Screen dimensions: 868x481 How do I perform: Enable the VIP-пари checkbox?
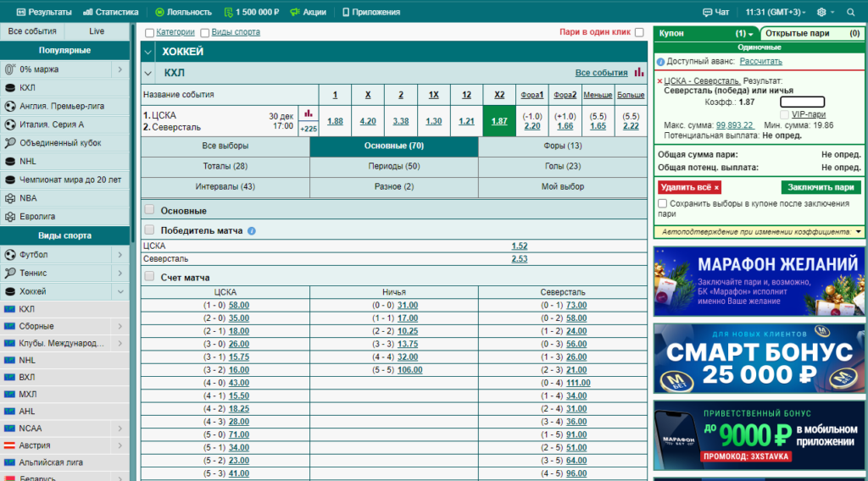point(784,114)
